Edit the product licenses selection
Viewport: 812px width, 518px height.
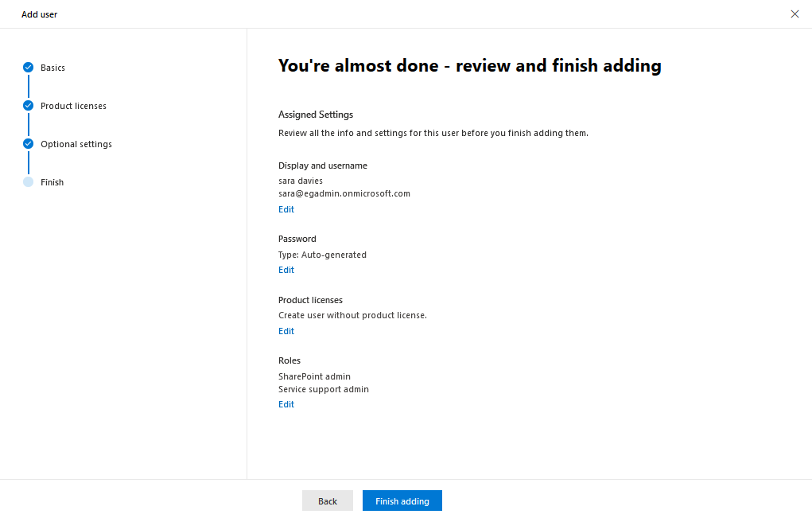tap(286, 331)
